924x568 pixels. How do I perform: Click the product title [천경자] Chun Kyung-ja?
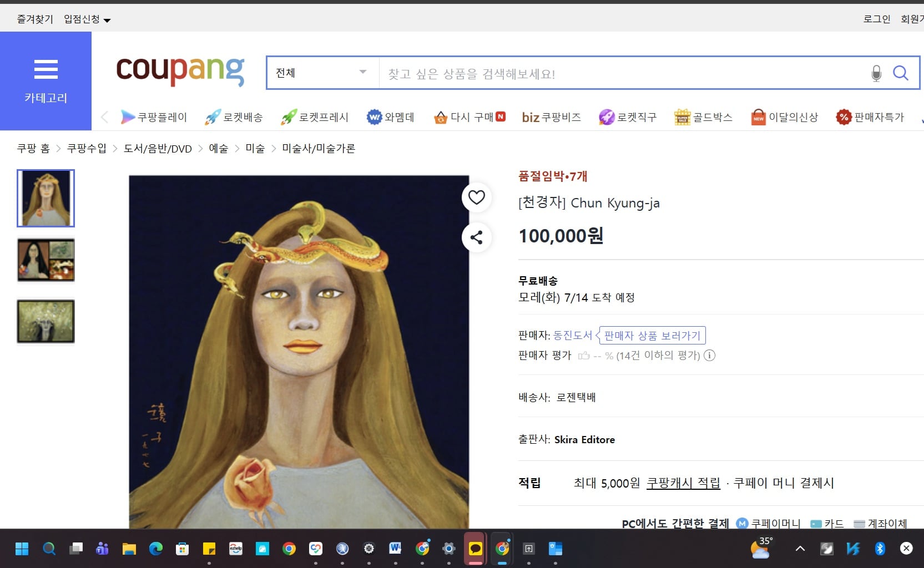coord(589,203)
